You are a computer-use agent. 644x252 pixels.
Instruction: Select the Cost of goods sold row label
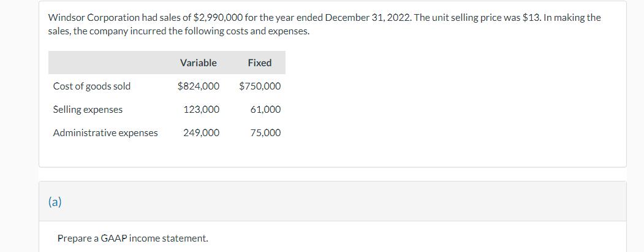coord(92,86)
